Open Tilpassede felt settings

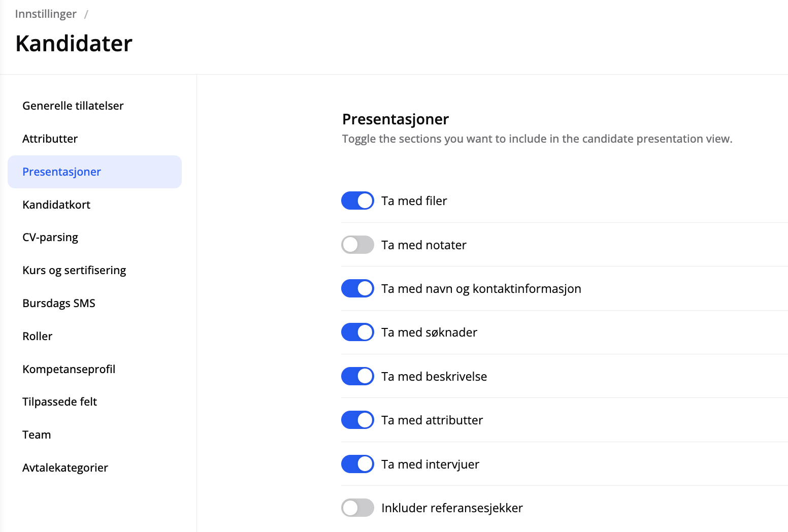[60, 402]
